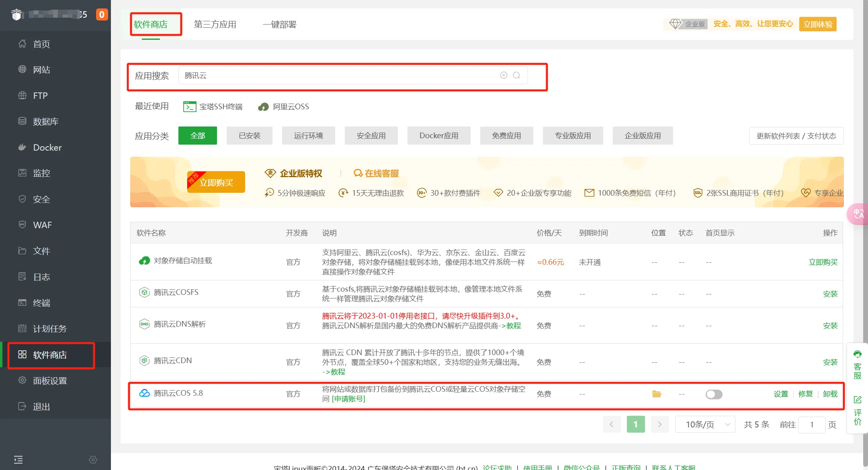Click the calendar icon beside 计划任务

click(23, 328)
